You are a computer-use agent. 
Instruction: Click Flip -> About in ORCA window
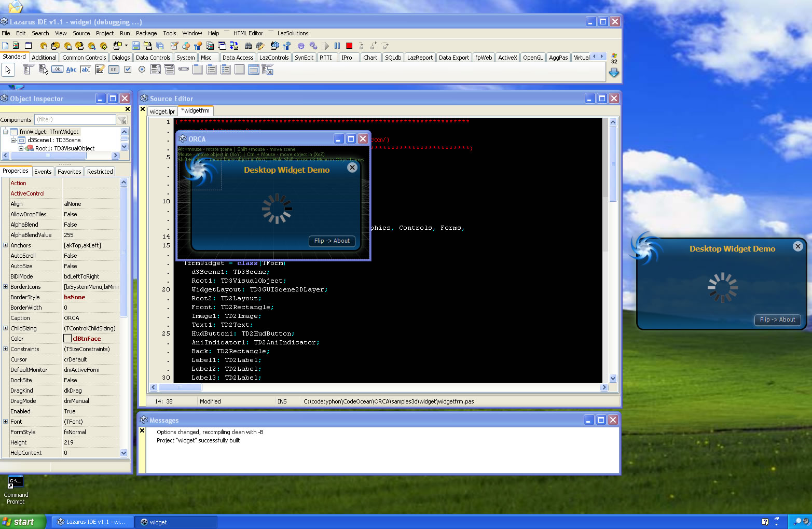click(332, 241)
